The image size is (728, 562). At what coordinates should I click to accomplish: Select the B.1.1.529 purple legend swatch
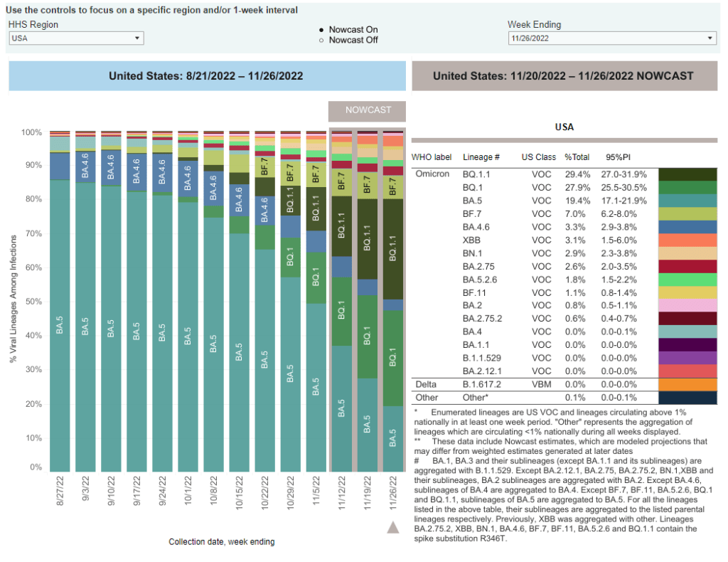pos(687,359)
